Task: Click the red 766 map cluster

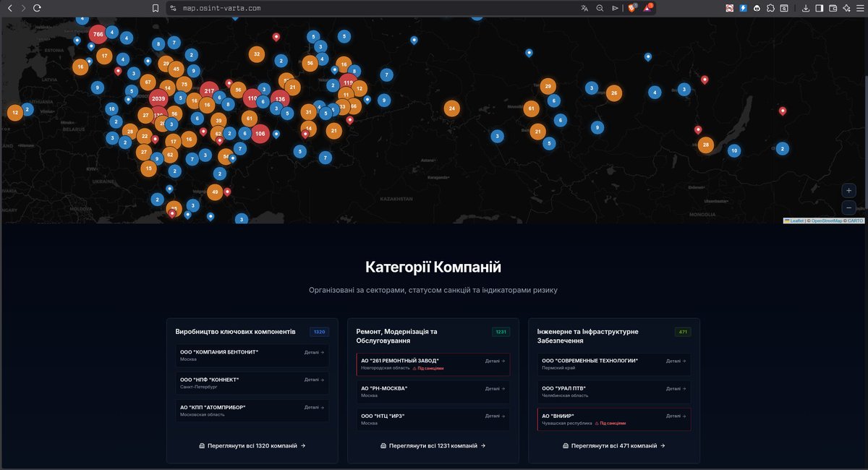Action: coord(98,34)
